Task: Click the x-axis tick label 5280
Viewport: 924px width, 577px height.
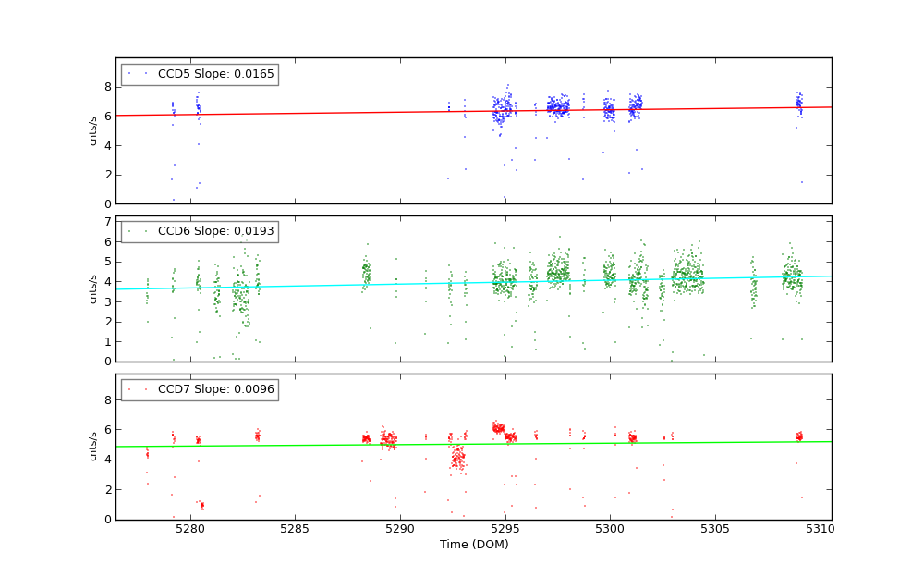Action: tap(190, 529)
